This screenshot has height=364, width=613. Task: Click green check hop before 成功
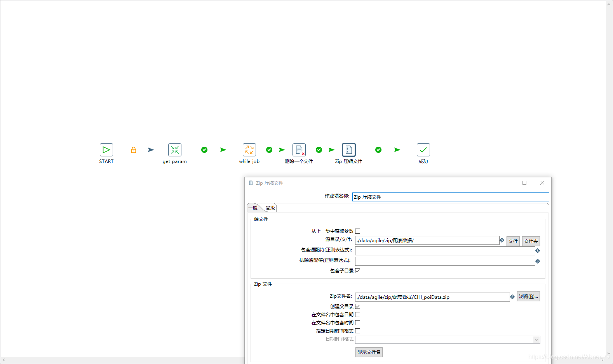[x=378, y=150]
